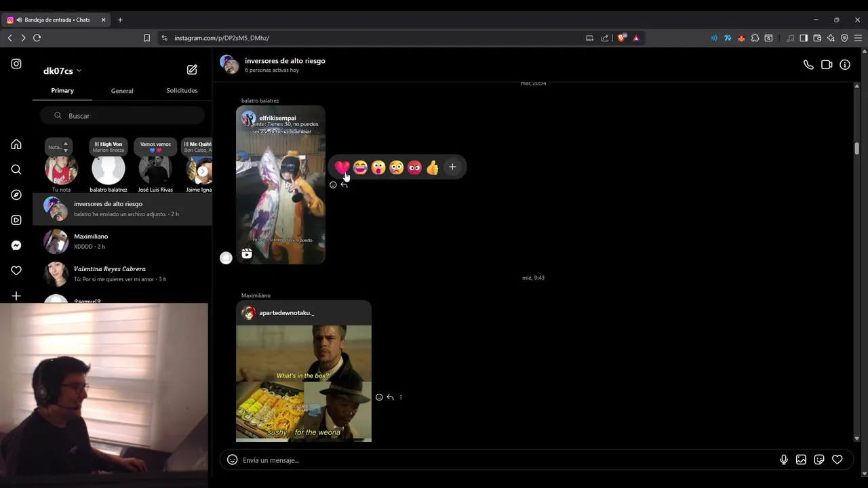868x488 pixels.
Task: Reply to the elfrikisempai reel message
Action: 344,185
